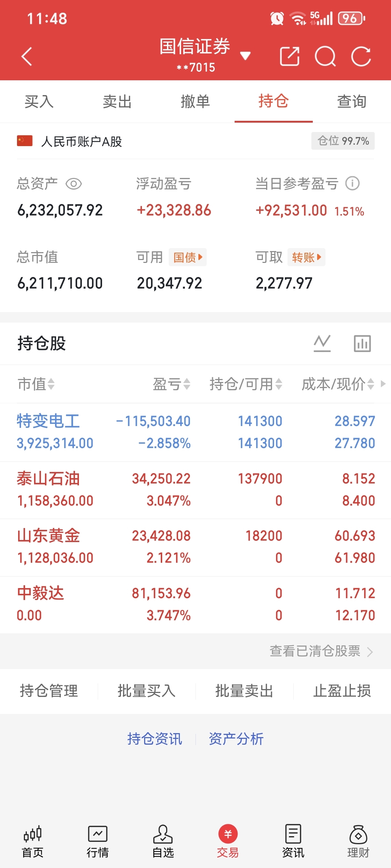Viewport: 391px width, 868px height.
Task: Tap withdrawable amount 2,277.97
Action: coord(284,283)
